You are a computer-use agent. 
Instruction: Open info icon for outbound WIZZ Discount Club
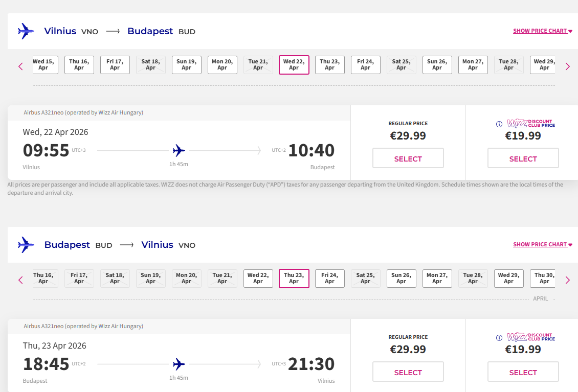pyautogui.click(x=499, y=124)
